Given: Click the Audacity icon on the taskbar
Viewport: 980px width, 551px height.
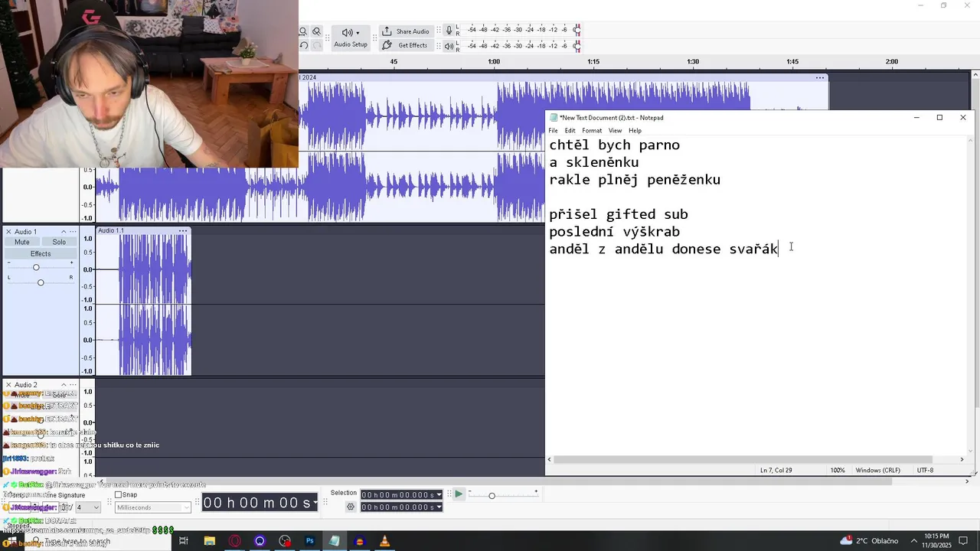Looking at the screenshot, I should click(360, 541).
